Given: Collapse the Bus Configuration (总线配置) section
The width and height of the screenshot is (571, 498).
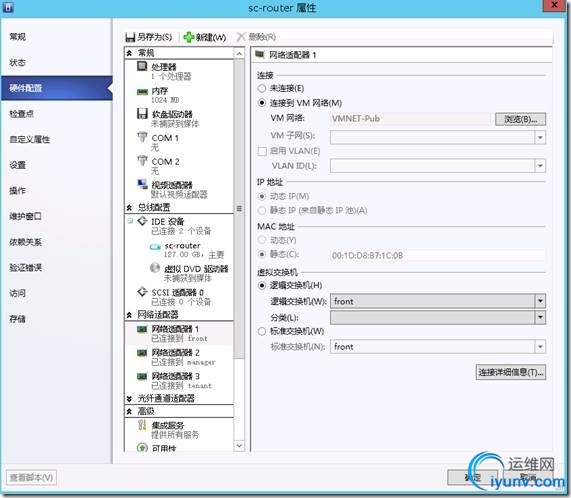Looking at the screenshot, I should [129, 208].
